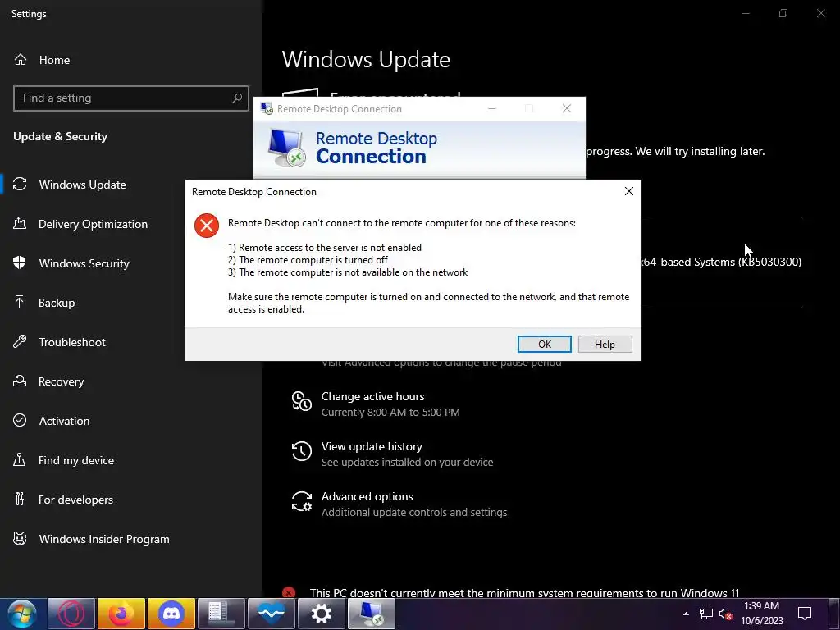
Task: Click the Backup arrow icon
Action: point(20,302)
